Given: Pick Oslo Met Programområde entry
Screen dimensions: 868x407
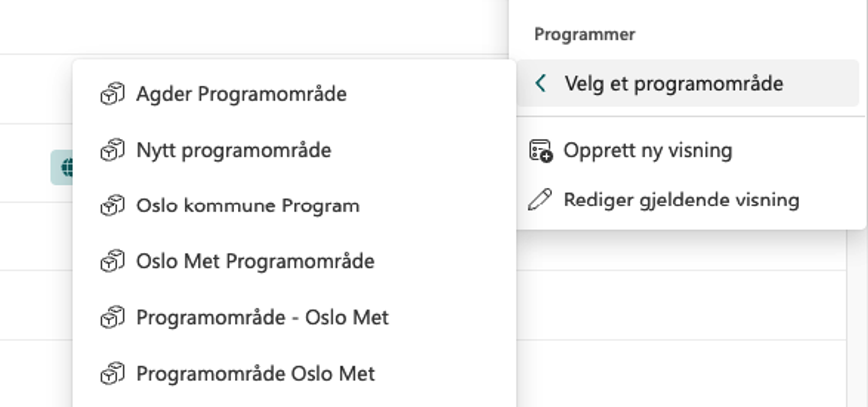Looking at the screenshot, I should click(x=255, y=261).
